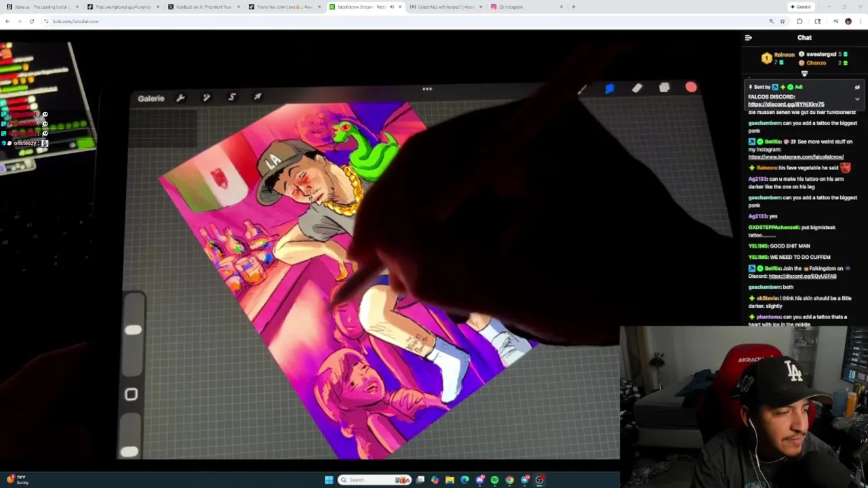Adjust the Procreate brush size slider
The height and width of the screenshot is (488, 868).
tap(133, 330)
